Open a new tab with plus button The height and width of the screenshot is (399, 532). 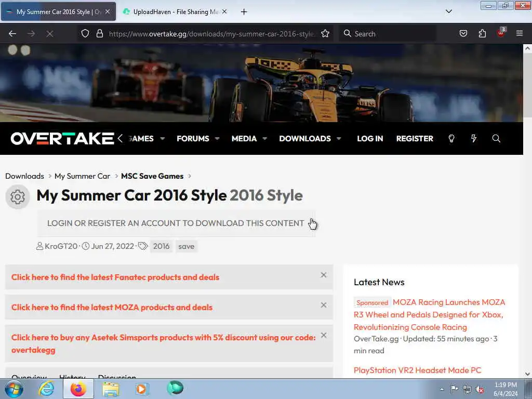(244, 12)
